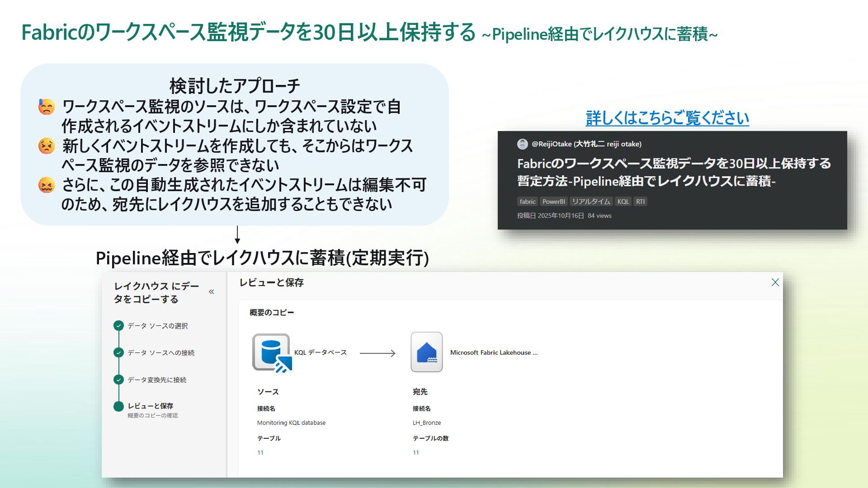The width and height of the screenshot is (868, 488).
Task: Click the fabric tag
Action: (527, 202)
